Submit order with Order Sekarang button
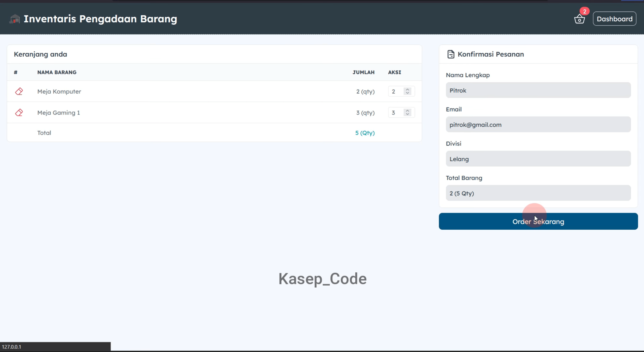644x352 pixels. tap(538, 221)
